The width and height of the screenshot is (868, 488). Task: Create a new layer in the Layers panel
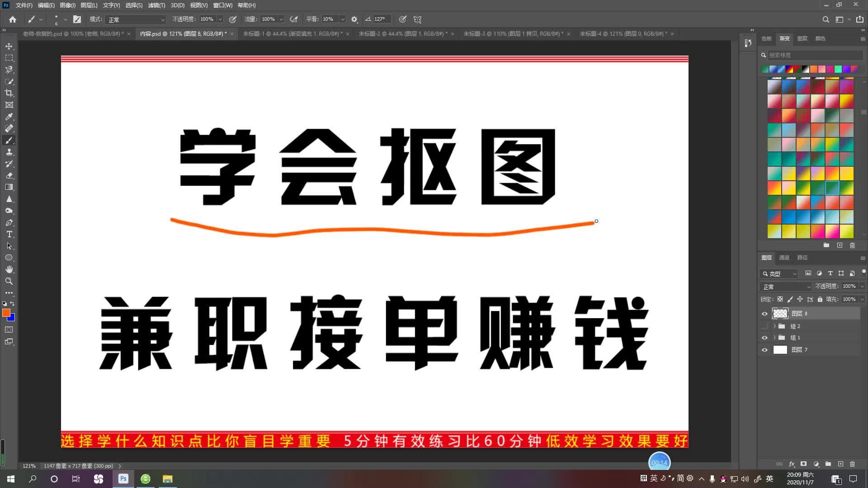(x=840, y=464)
